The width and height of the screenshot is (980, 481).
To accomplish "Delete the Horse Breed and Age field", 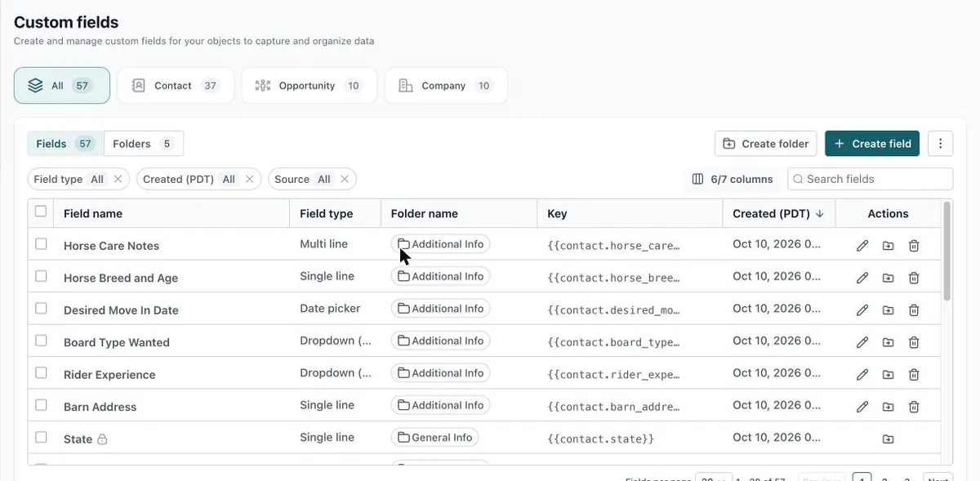I will 914,278.
